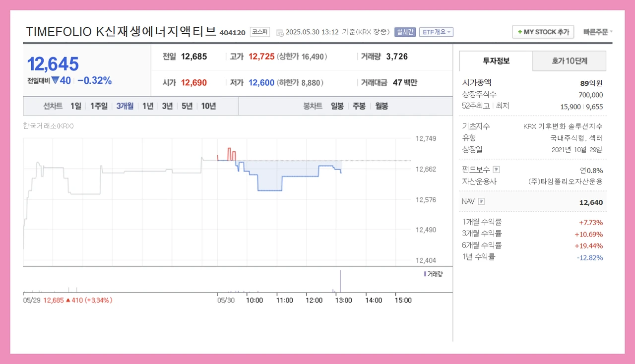Click the stock code 404120 link

point(233,32)
